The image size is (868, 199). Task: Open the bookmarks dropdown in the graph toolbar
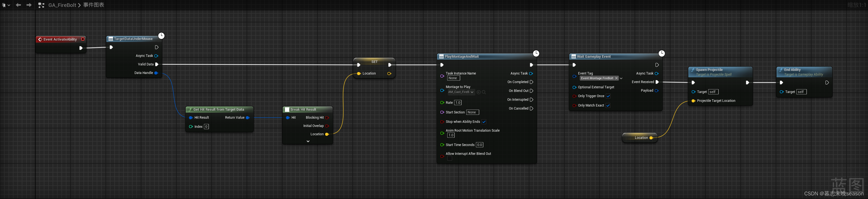coord(6,5)
